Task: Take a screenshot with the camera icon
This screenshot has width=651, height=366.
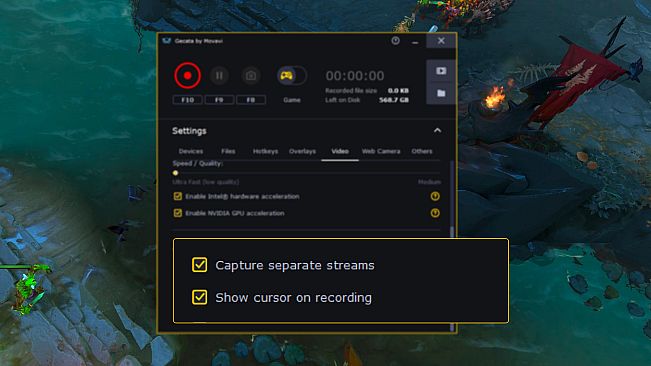Action: (251, 76)
